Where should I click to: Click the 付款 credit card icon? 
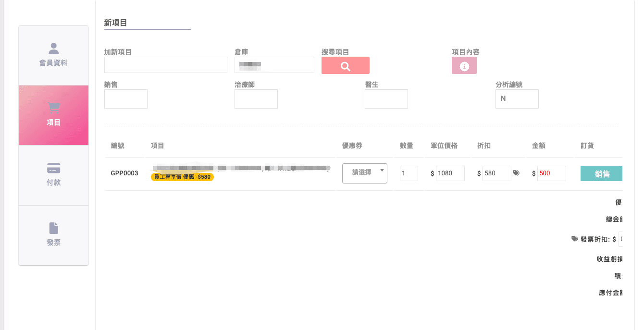(x=53, y=168)
